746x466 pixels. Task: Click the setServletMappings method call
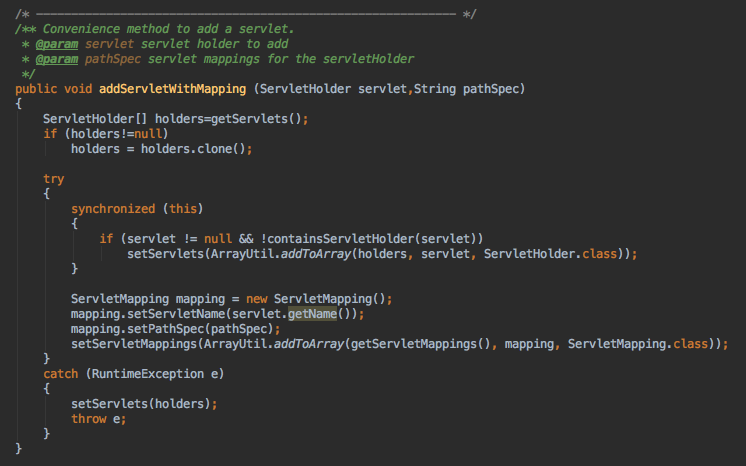point(134,343)
